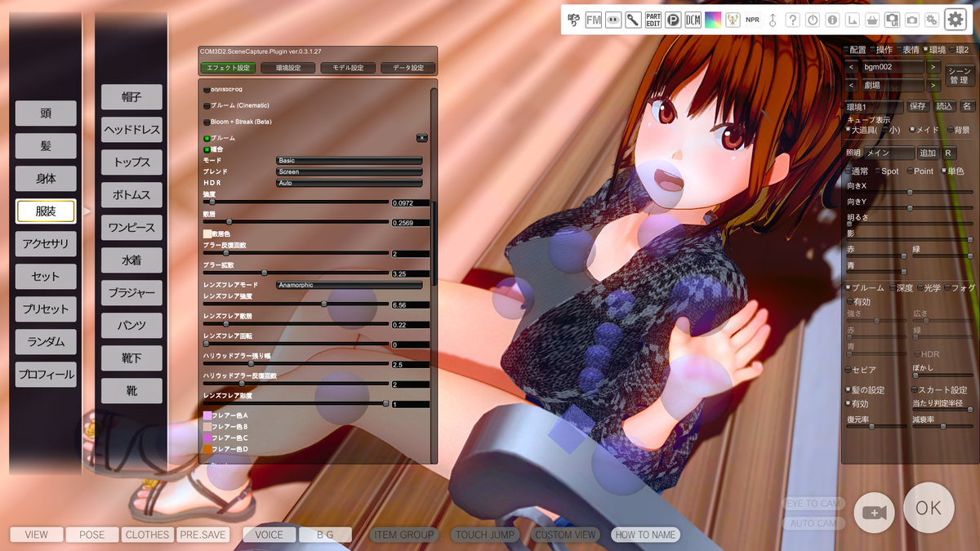Viewport: 980px width, 551px height.
Task: Open the モード Basic dropdown
Action: [x=350, y=161]
